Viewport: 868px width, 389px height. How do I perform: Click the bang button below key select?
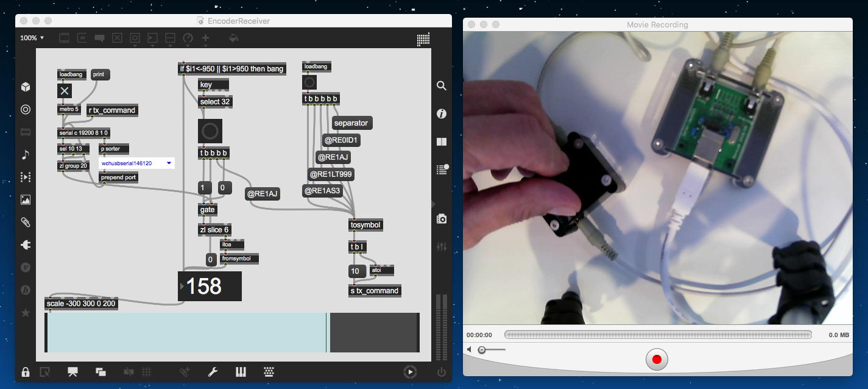click(x=210, y=131)
